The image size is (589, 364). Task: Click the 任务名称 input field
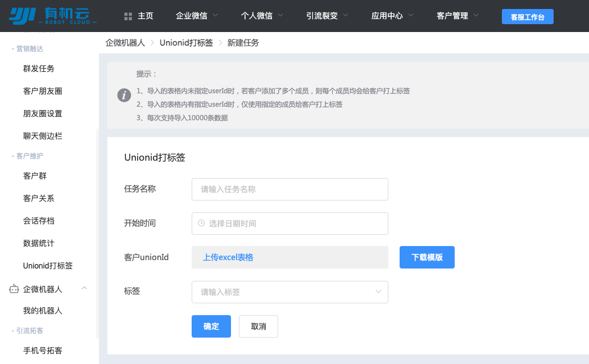coord(289,189)
